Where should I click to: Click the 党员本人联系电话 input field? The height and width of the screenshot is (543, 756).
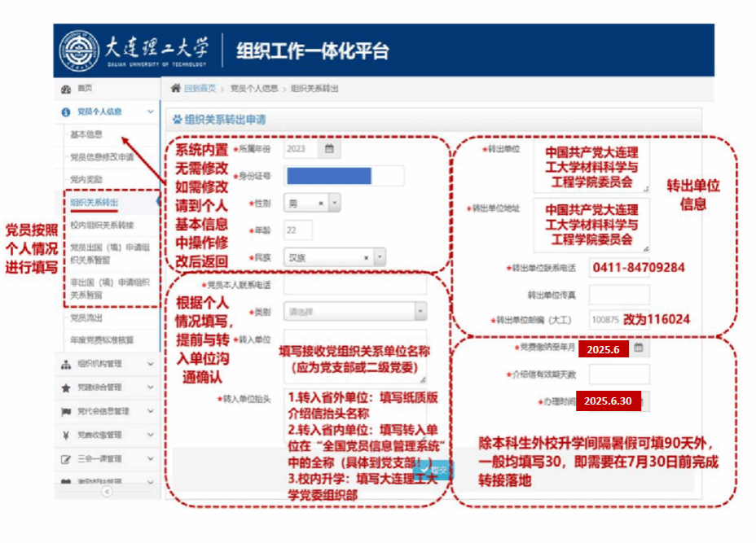coord(354,285)
